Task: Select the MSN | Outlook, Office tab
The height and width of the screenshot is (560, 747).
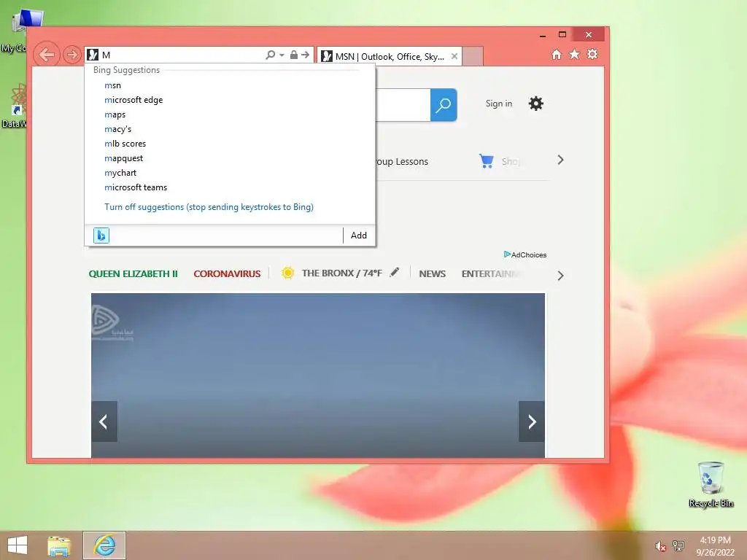Action: coord(390,56)
